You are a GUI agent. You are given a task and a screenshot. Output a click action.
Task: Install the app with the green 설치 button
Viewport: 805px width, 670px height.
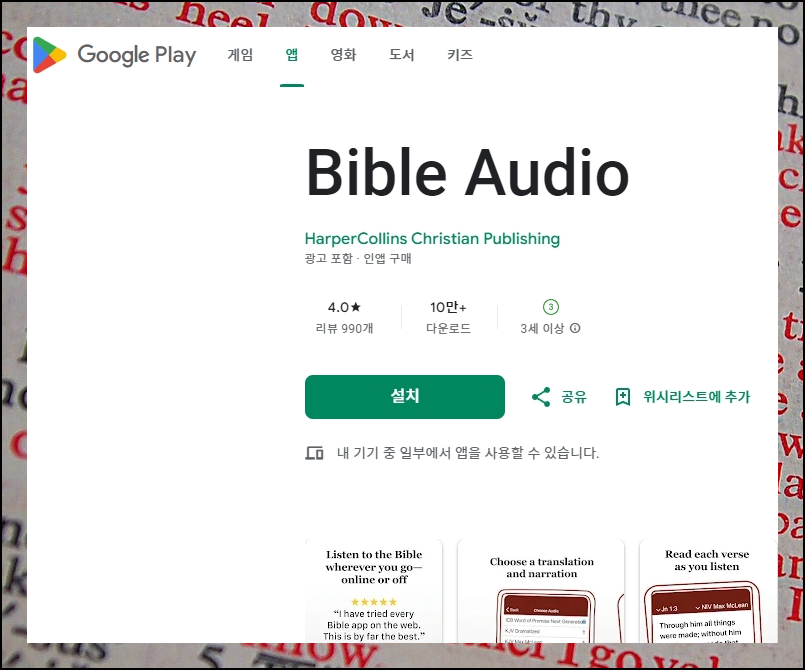(405, 397)
